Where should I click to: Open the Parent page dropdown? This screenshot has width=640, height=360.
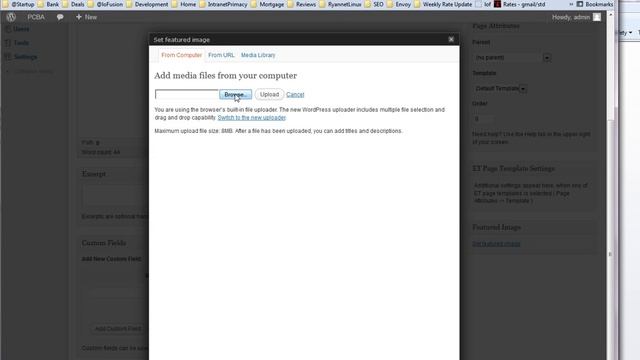pos(512,58)
